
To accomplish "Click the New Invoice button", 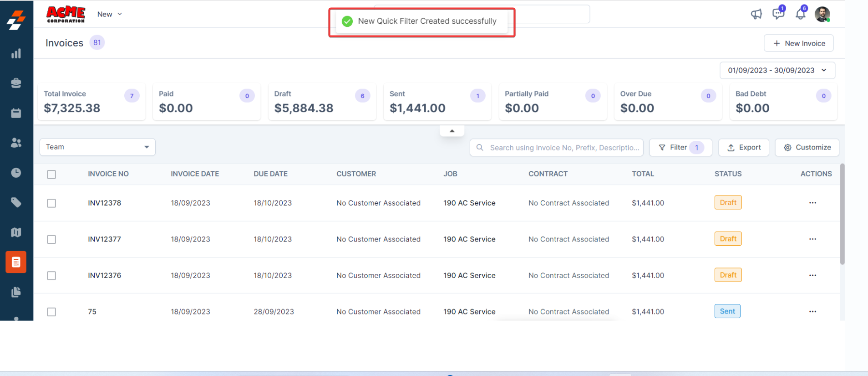I will click(798, 43).
